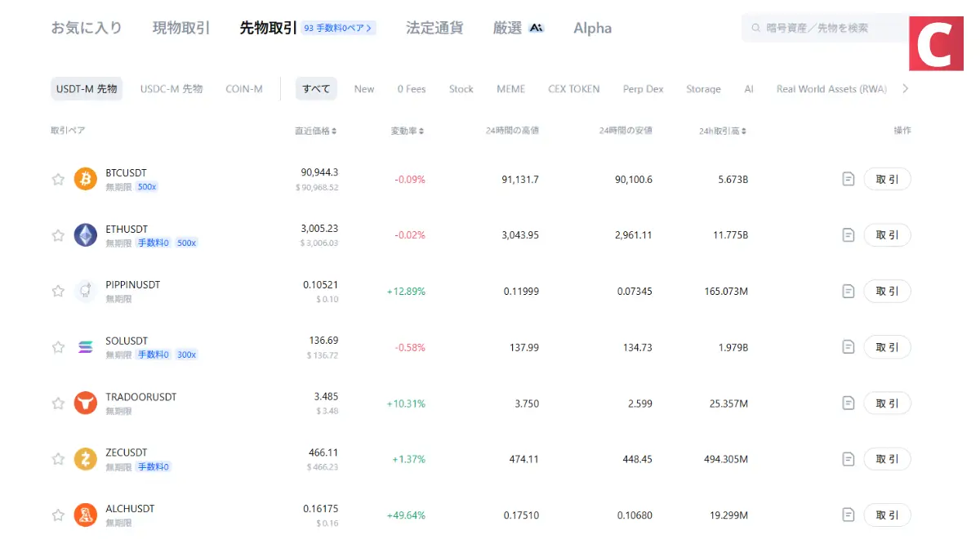The image size is (980, 544).
Task: Click the AI badge next to 厳選
Action: point(536,27)
